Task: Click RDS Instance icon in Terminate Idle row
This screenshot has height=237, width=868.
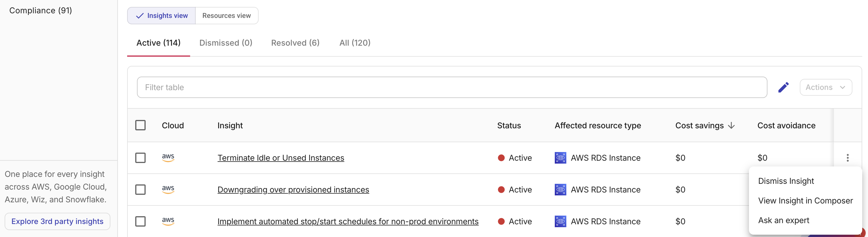Action: pyautogui.click(x=560, y=158)
